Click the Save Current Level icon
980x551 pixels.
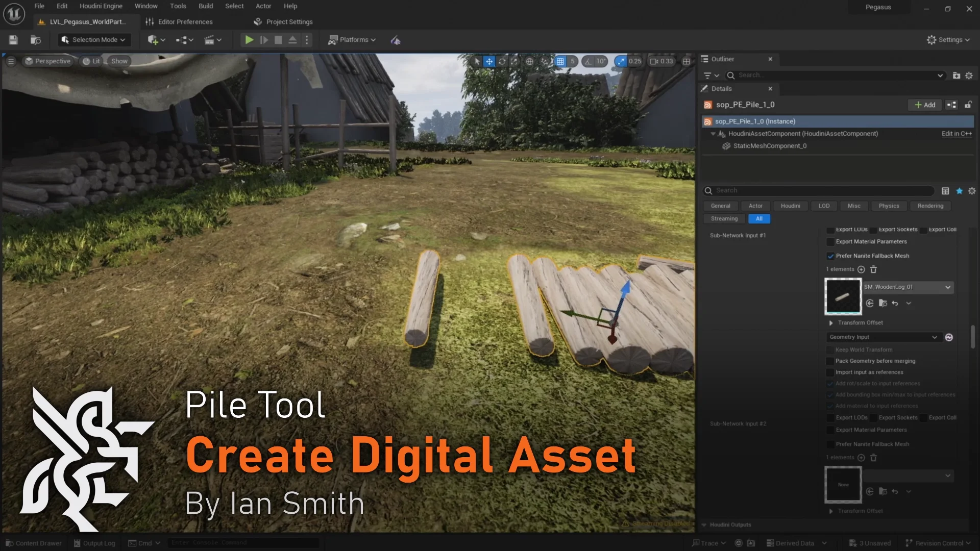13,39
